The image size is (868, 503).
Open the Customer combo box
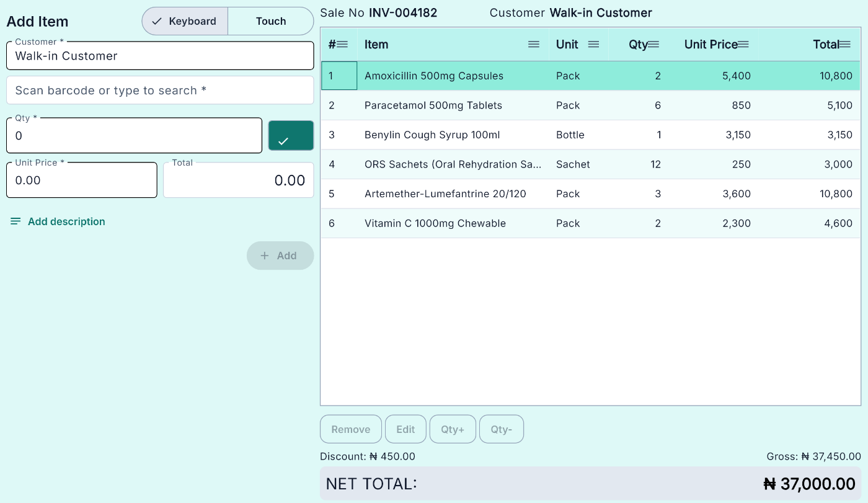pyautogui.click(x=160, y=56)
